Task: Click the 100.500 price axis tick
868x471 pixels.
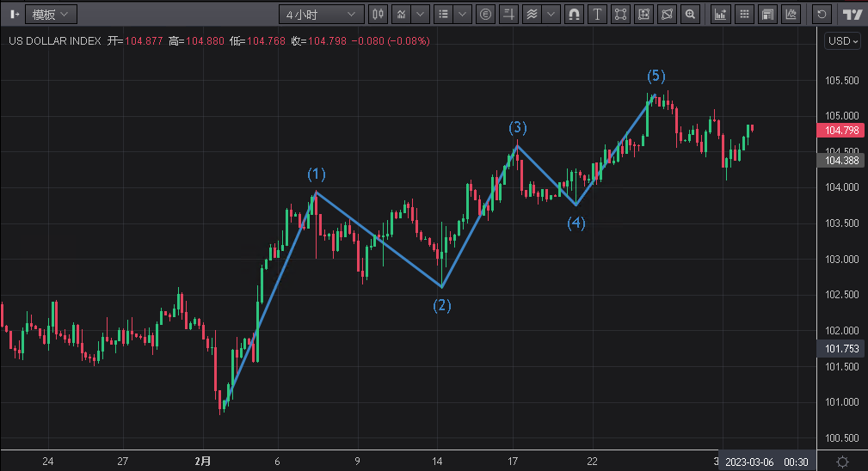Action: click(841, 438)
